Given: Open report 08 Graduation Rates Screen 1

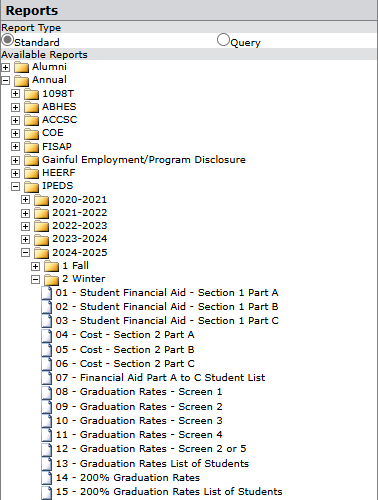Looking at the screenshot, I should coord(139,392).
